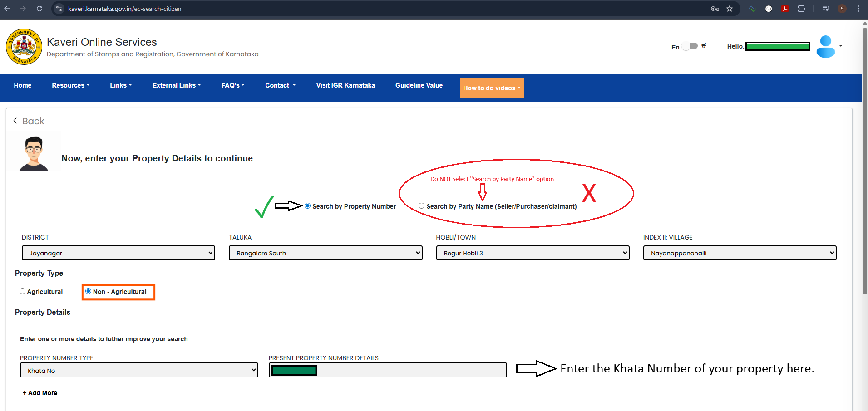Screen dimensions: 868x411
Task: Click the DISTRICT field label
Action: 35,237
